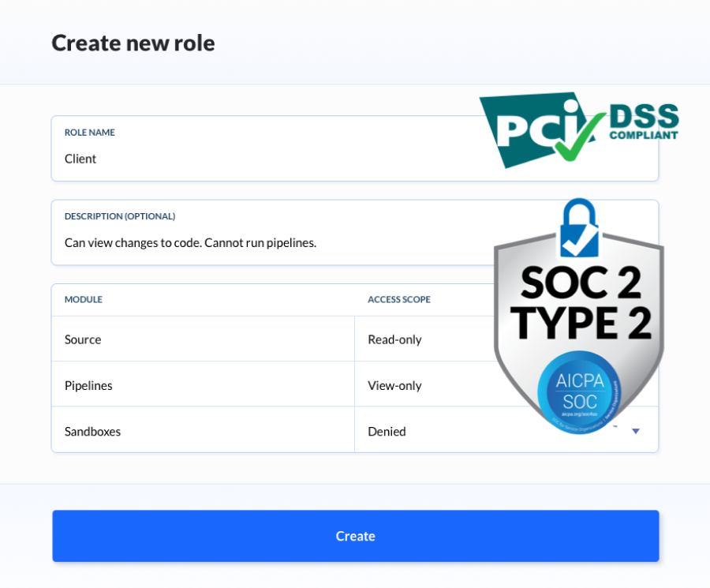This screenshot has width=710, height=588.
Task: Click the blue padlock icon atop the shield
Action: (580, 228)
